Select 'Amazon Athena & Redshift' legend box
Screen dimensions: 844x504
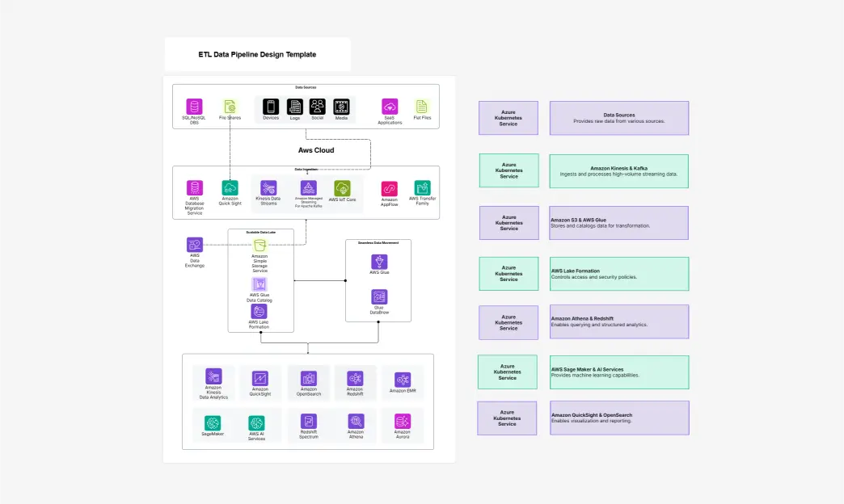[x=619, y=321]
